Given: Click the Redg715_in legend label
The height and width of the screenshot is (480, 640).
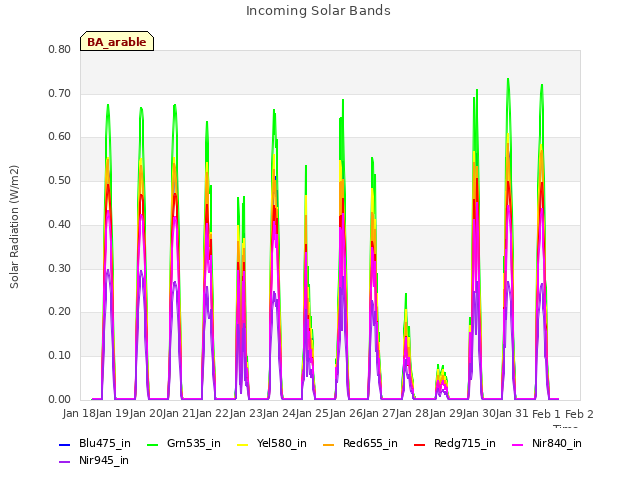Looking at the screenshot, I should (x=464, y=443).
